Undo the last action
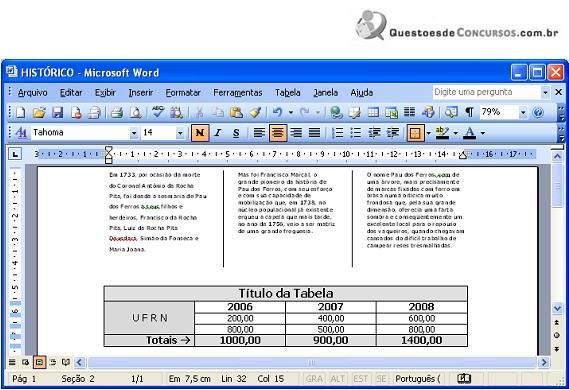 tap(278, 112)
